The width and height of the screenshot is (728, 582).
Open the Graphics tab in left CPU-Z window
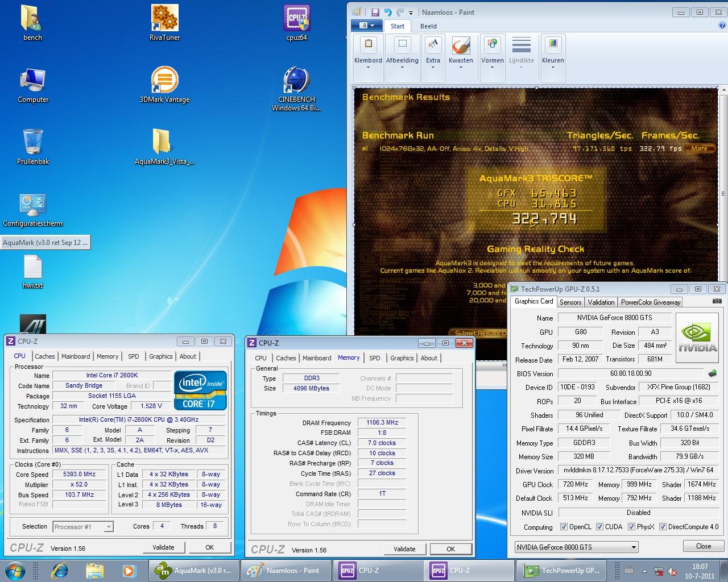coord(161,356)
